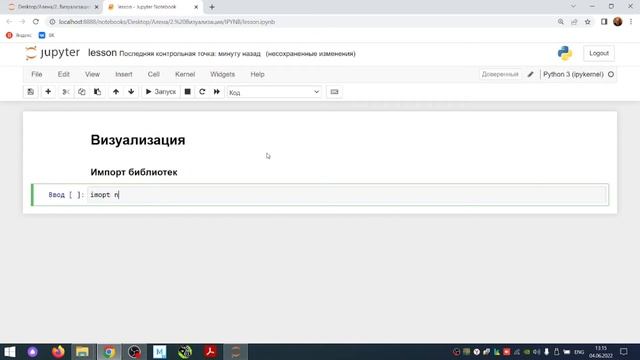
Task: Click the kernel idle circle indicator
Action: 611,74
